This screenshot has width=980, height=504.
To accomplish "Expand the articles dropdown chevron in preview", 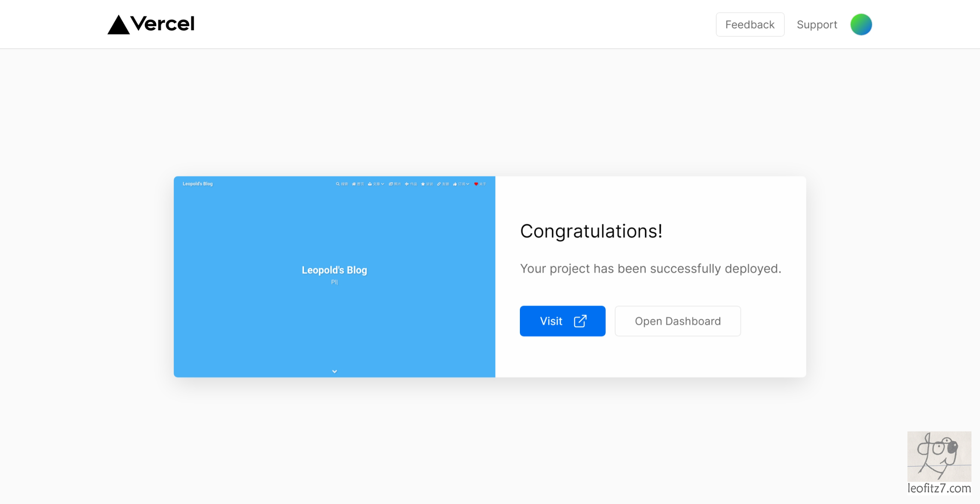I will [x=382, y=184].
